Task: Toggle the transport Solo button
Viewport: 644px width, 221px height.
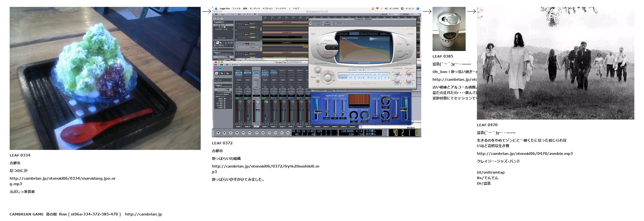Action: click(276, 133)
